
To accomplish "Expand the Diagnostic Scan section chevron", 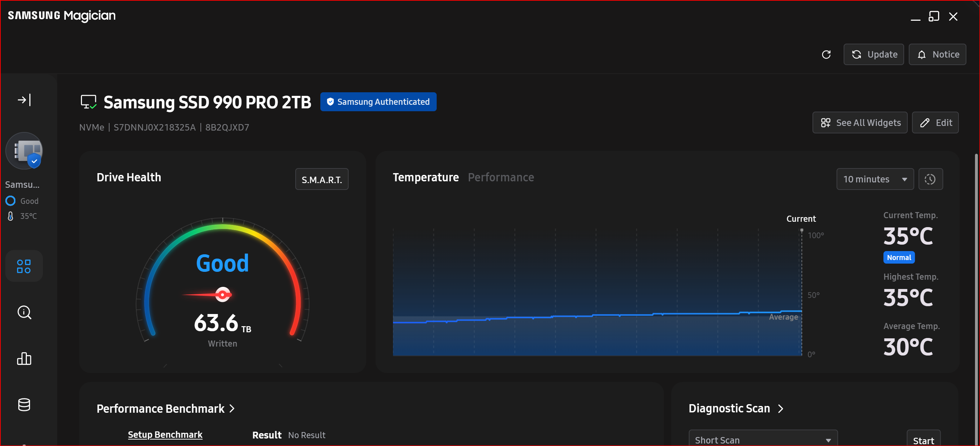I will point(780,409).
